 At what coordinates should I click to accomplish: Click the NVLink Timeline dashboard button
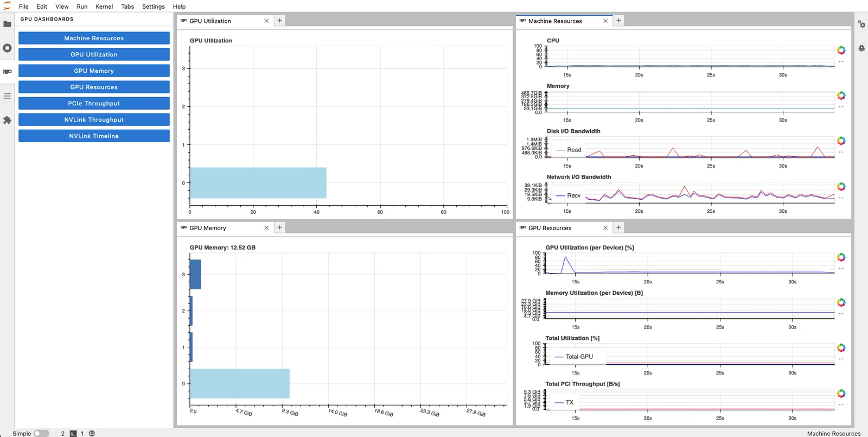click(94, 136)
